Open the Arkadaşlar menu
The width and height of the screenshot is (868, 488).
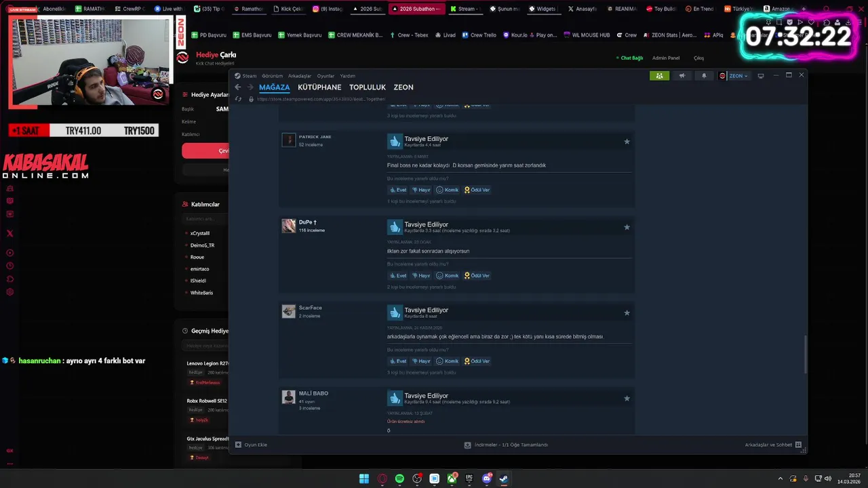300,76
